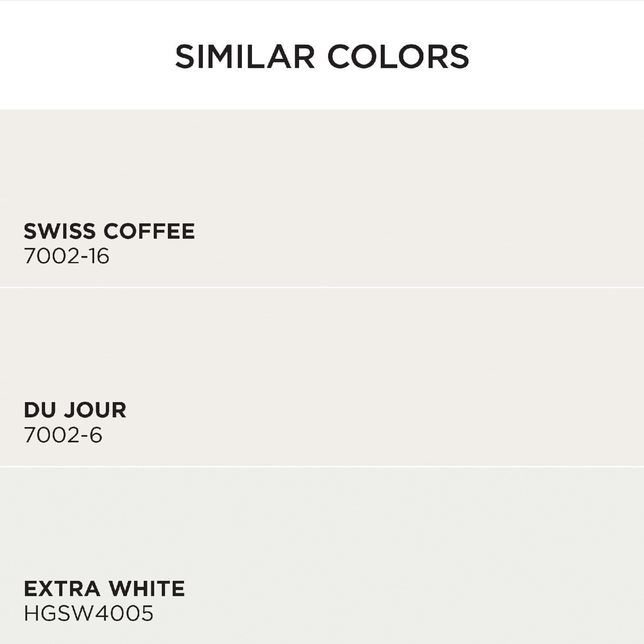This screenshot has height=644, width=644.
Task: Click the color code HGSW4005
Action: coord(89,614)
